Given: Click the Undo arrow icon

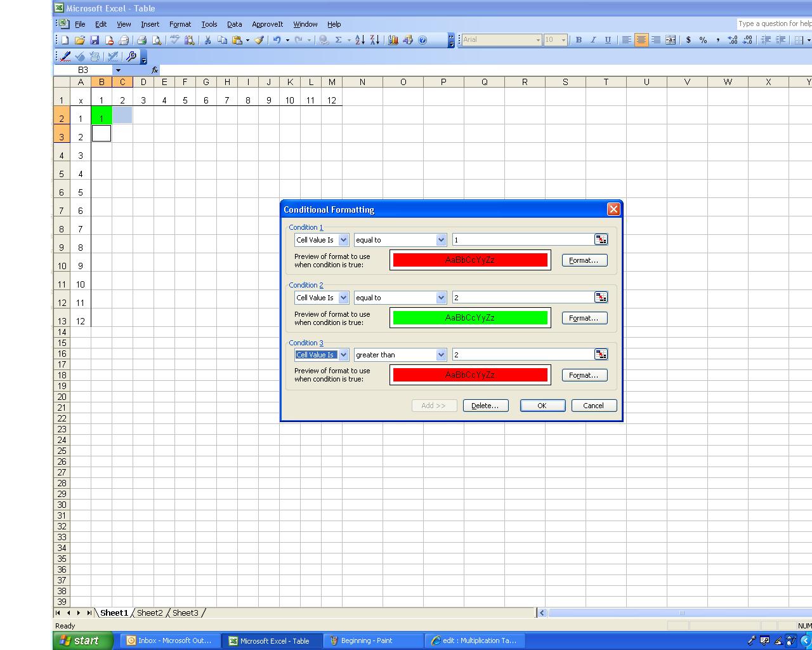Looking at the screenshot, I should [x=277, y=40].
